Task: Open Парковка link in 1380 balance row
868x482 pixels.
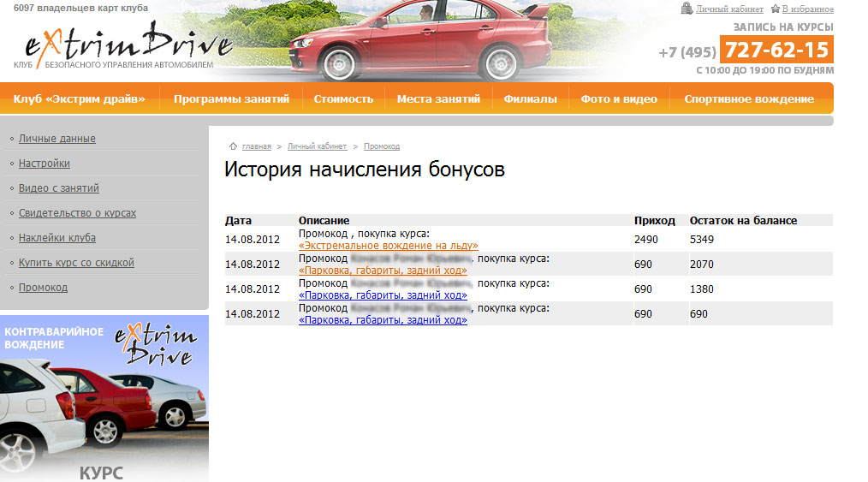Action: (383, 295)
